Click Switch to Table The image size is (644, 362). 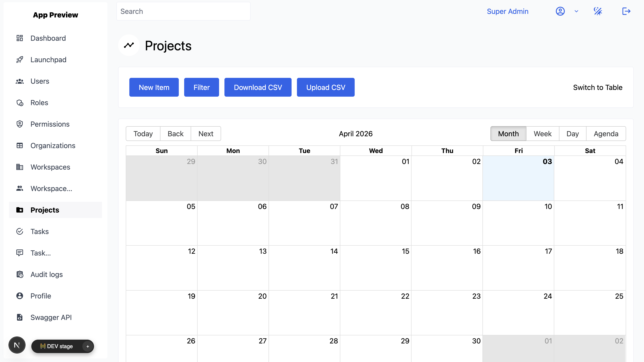click(x=598, y=87)
